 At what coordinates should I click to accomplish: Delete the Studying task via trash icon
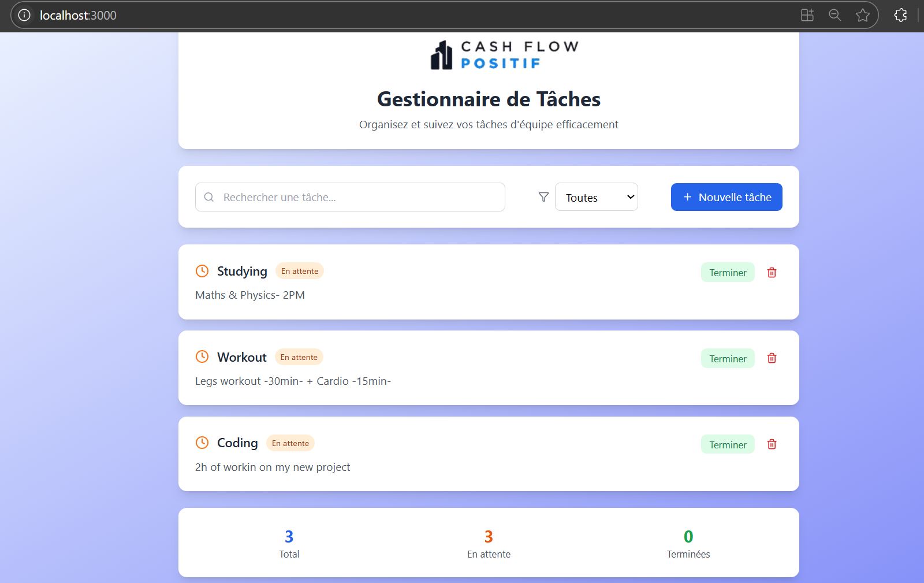coord(771,272)
